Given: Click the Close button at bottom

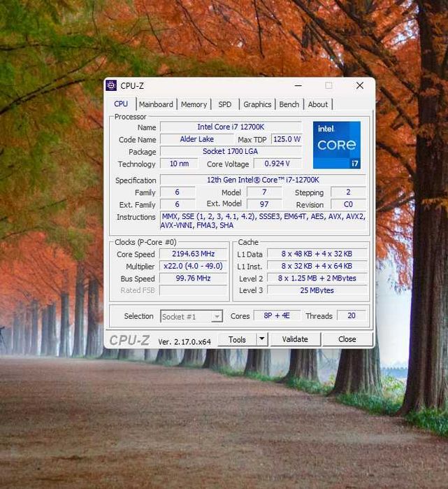Looking at the screenshot, I should point(347,339).
